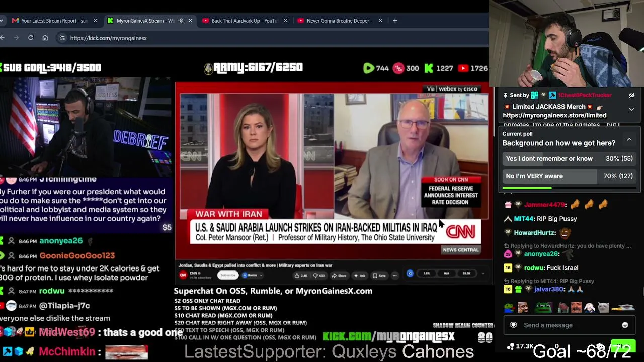644x362 pixels.
Task: Expand the pinned JACKASS Merch message
Action: 631,109
